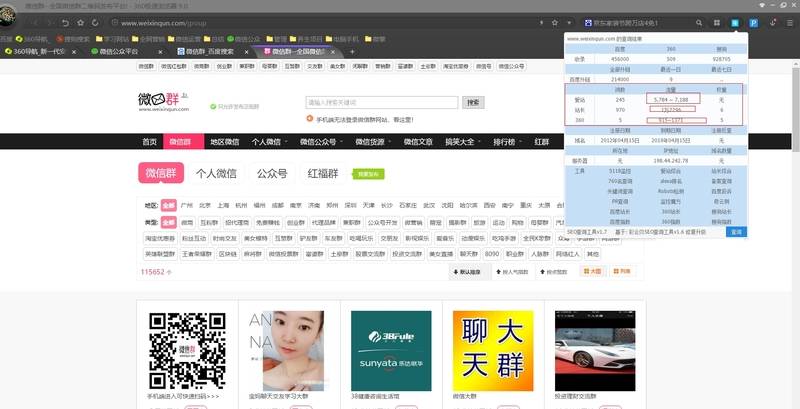Click the user avatar at top left
The width and height of the screenshot is (800, 409).
click(8, 15)
